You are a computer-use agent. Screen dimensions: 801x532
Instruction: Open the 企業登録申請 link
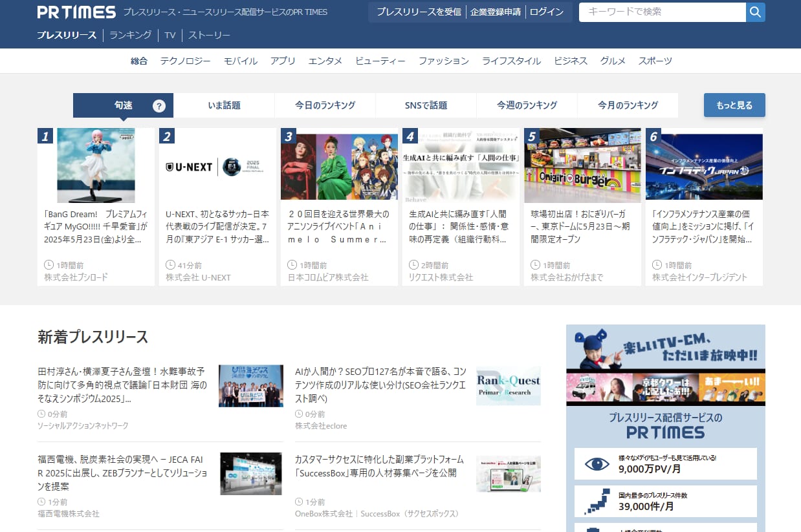click(x=495, y=12)
